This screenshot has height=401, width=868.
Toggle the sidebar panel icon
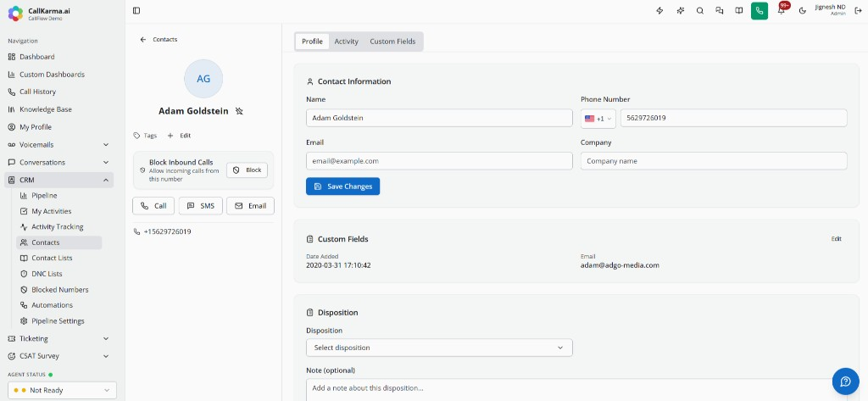pos(136,10)
